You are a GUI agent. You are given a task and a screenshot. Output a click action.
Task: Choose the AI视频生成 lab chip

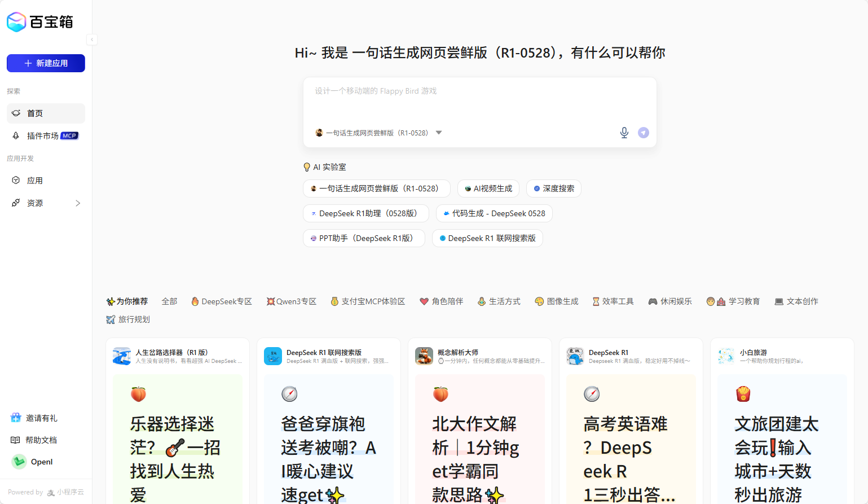(488, 189)
